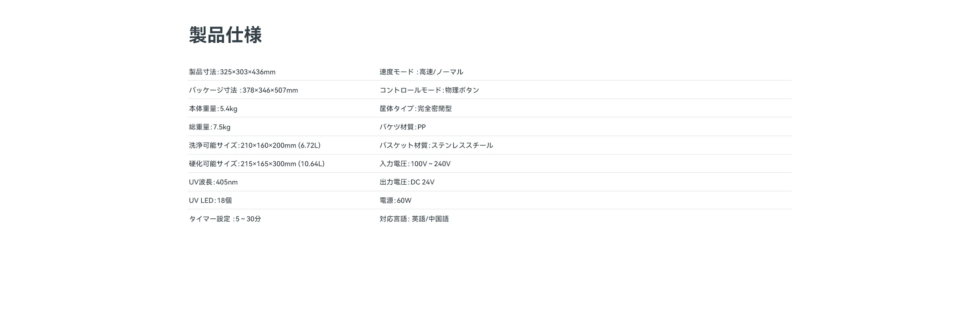The height and width of the screenshot is (315, 980).
Task: Select the タイマー設定 5~30分 row
Action: pos(225,219)
